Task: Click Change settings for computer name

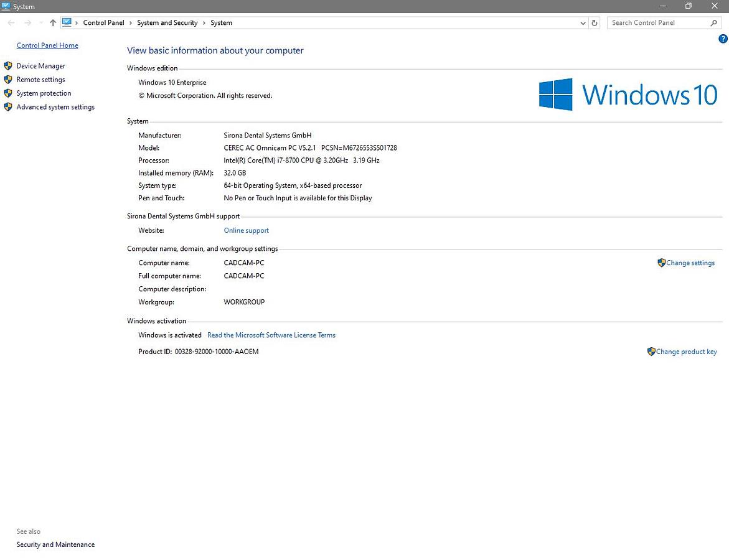Action: point(690,263)
